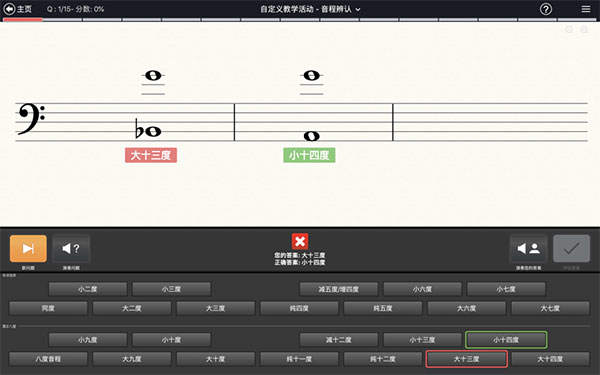Select the 小十三度 interval button
This screenshot has width=600, height=375.
coord(422,340)
